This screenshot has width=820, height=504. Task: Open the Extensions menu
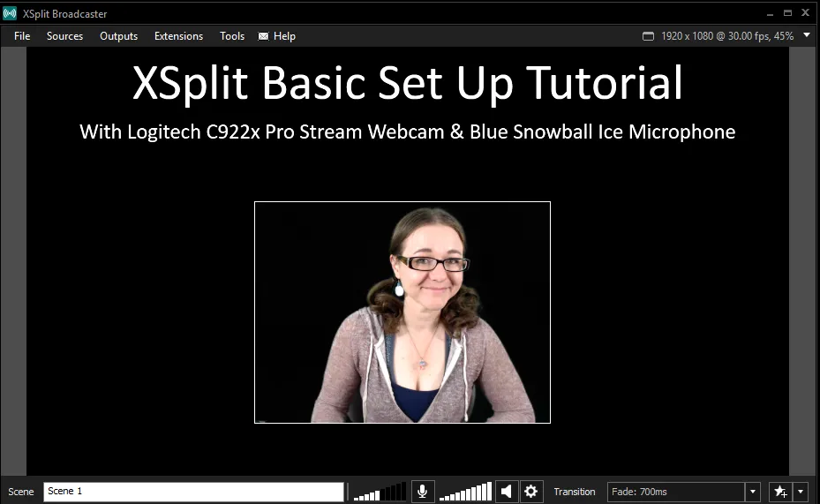pos(178,36)
